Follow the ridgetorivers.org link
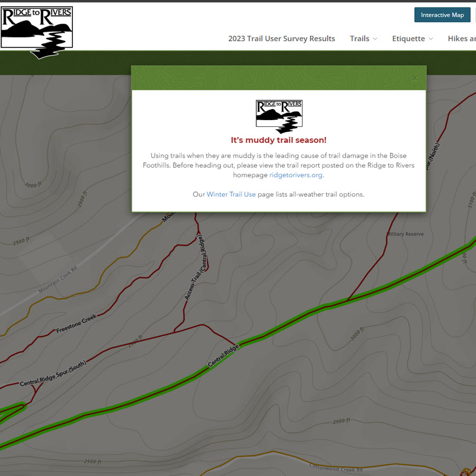Viewport: 476px width, 476px height. click(296, 175)
